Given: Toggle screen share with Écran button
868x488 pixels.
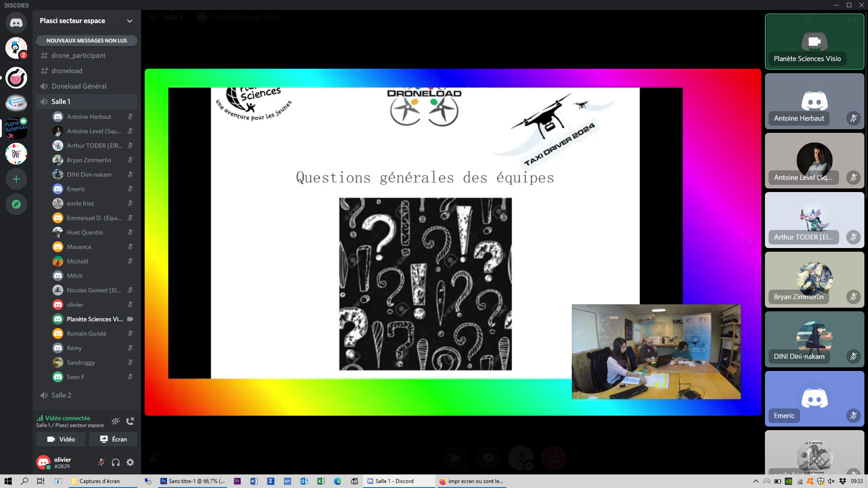Looking at the screenshot, I should click(113, 439).
